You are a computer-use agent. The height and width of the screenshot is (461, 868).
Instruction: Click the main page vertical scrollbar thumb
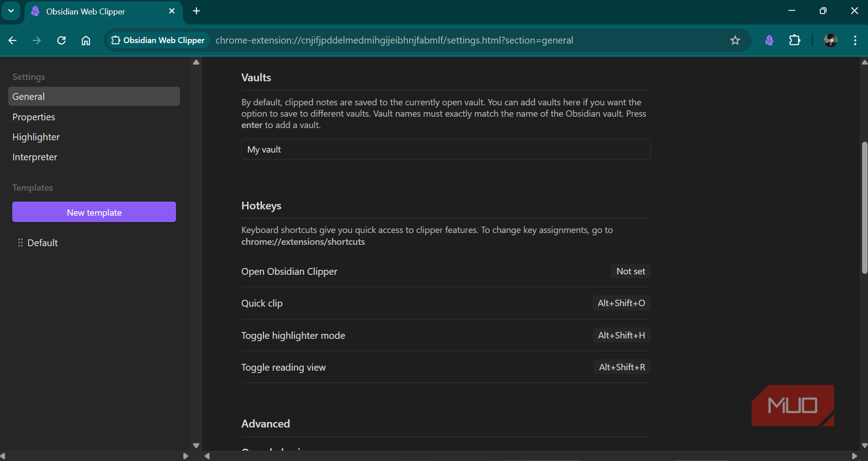click(x=864, y=208)
